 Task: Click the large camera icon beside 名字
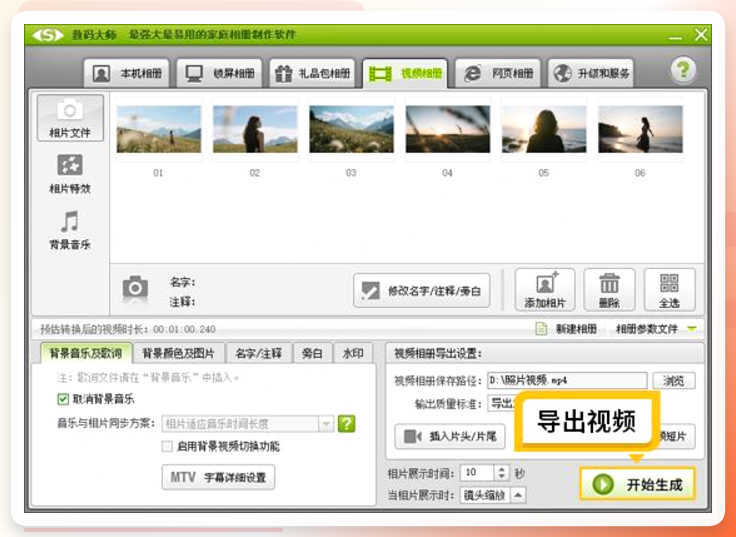click(135, 288)
